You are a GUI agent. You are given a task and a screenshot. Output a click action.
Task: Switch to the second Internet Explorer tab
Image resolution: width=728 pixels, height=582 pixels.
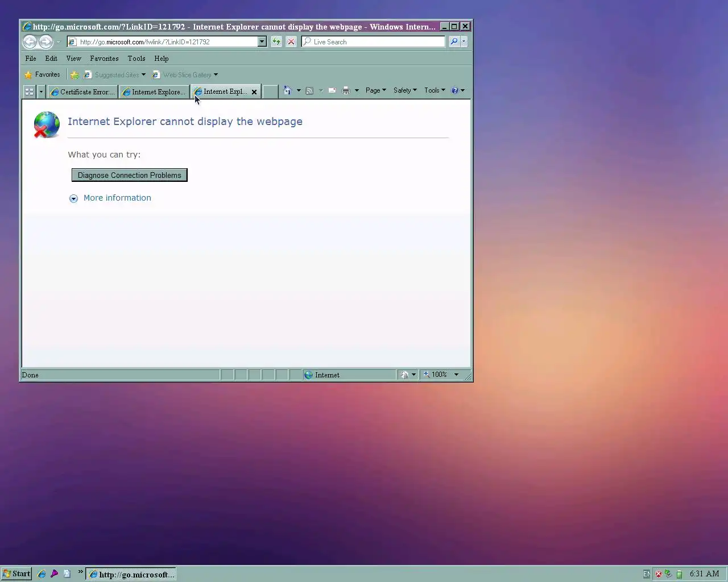coord(154,92)
